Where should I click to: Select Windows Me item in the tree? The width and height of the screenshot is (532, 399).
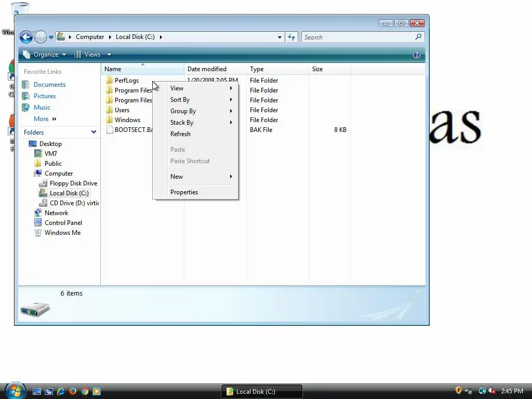click(62, 232)
